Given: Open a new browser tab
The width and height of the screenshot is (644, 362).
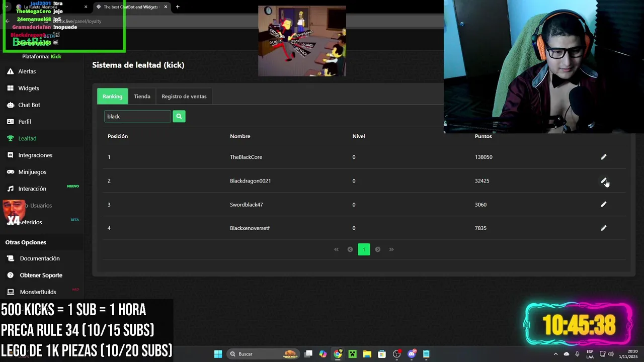Looking at the screenshot, I should tap(178, 7).
